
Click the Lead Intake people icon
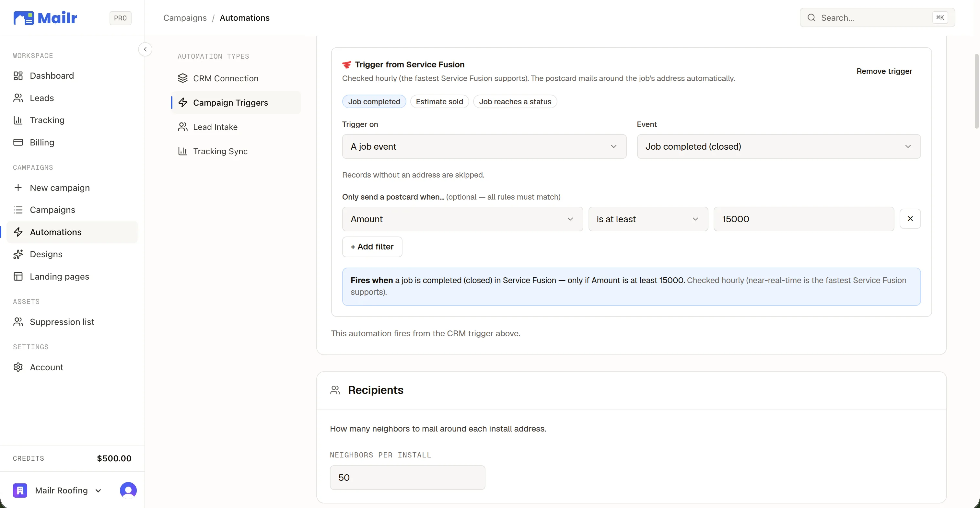coord(182,127)
